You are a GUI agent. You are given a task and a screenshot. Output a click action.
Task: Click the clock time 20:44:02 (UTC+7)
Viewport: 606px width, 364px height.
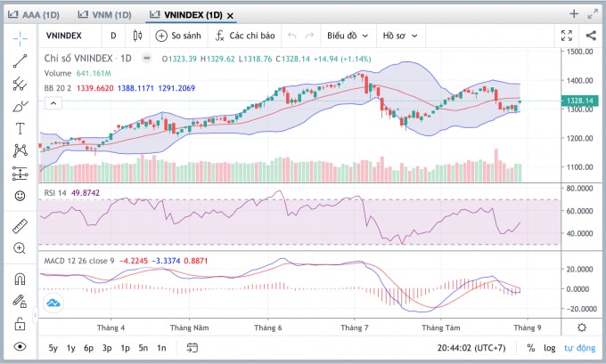click(471, 348)
